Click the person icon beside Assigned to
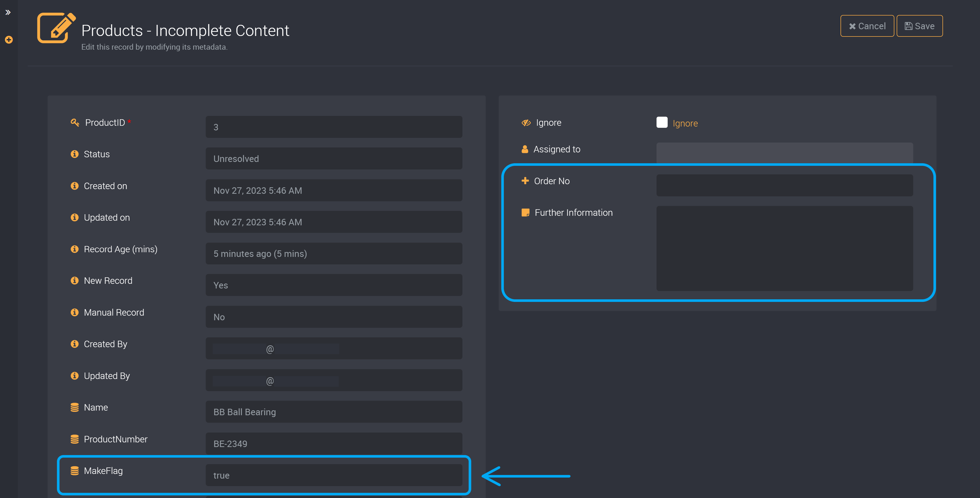This screenshot has width=980, height=498. [525, 149]
